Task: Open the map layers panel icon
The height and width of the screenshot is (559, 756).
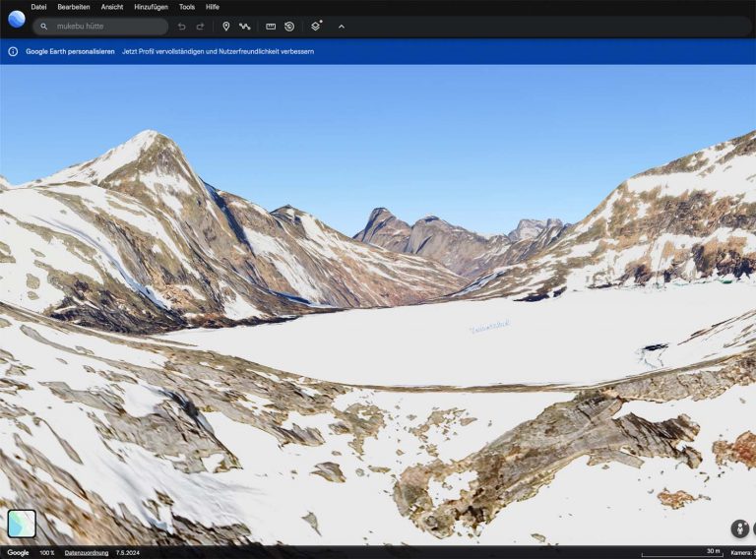Action: 316,27
